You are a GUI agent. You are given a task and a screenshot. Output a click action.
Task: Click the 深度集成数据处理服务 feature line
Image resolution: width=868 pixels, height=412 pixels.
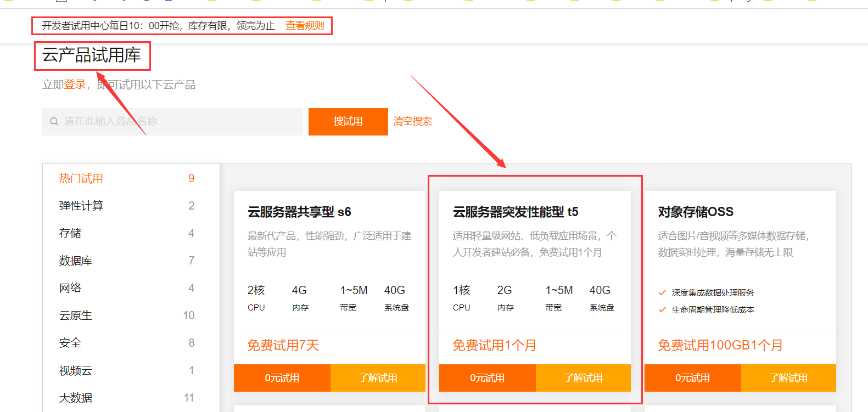click(713, 293)
